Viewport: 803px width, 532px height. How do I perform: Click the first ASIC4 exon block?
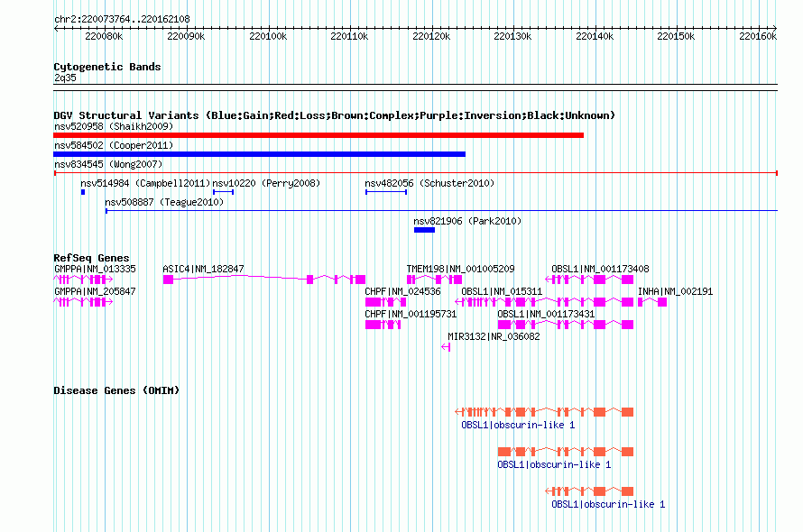[x=168, y=280]
